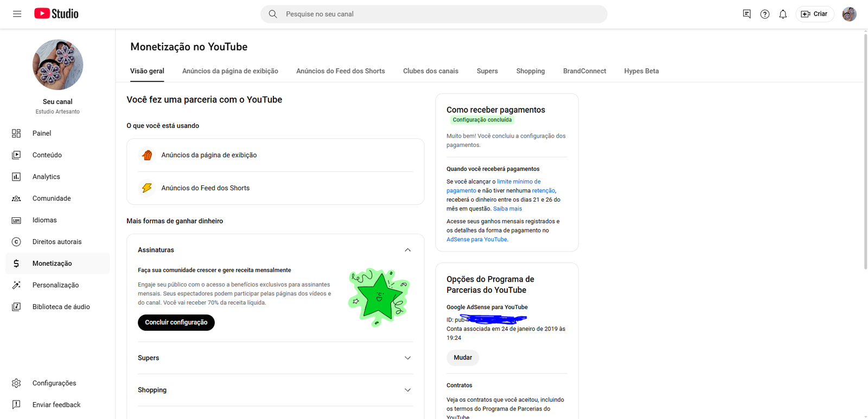Click the YouTube Studio logo
This screenshot has width=868, height=419.
[x=56, y=14]
